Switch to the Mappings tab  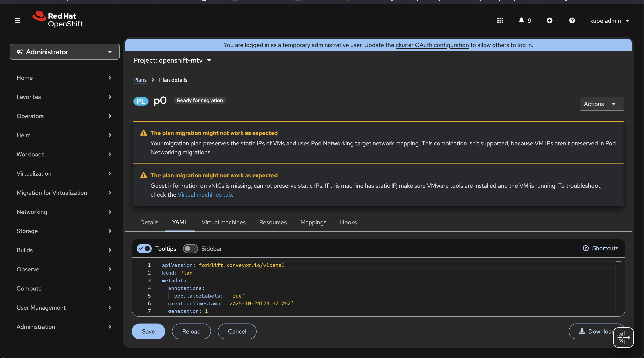(x=313, y=222)
